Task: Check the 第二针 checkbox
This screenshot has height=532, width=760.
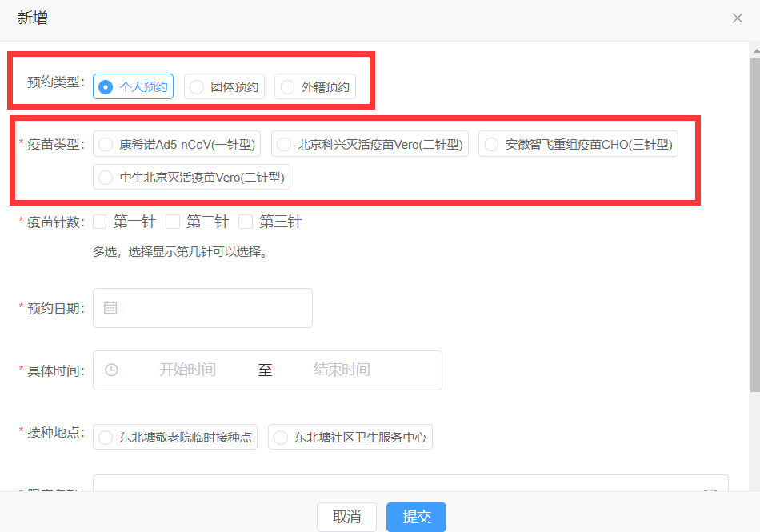Action: (173, 222)
